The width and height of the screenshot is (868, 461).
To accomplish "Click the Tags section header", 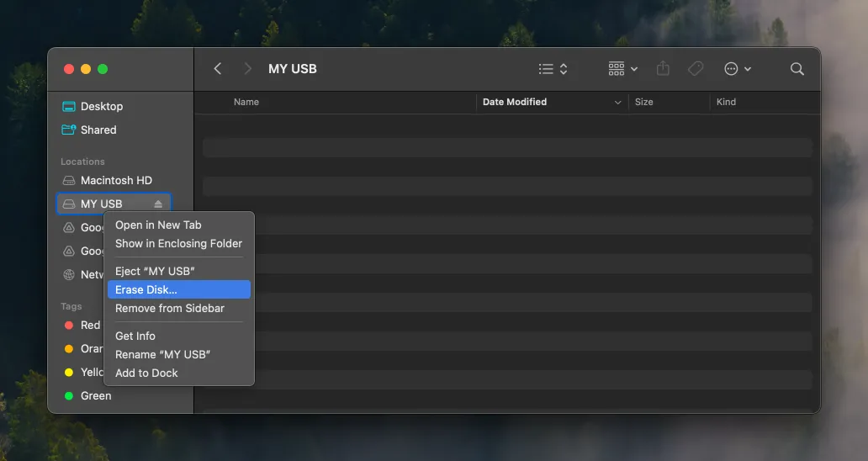I will [71, 306].
